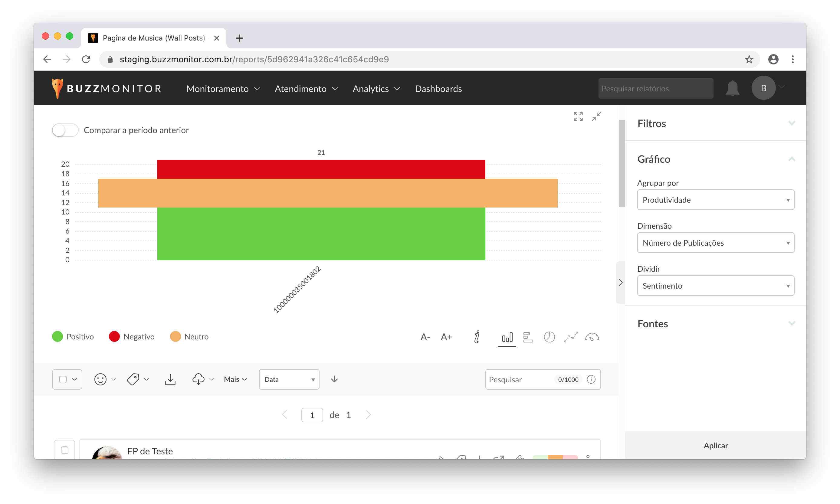This screenshot has height=504, width=840.
Task: Click the Aplicar button
Action: [x=715, y=445]
